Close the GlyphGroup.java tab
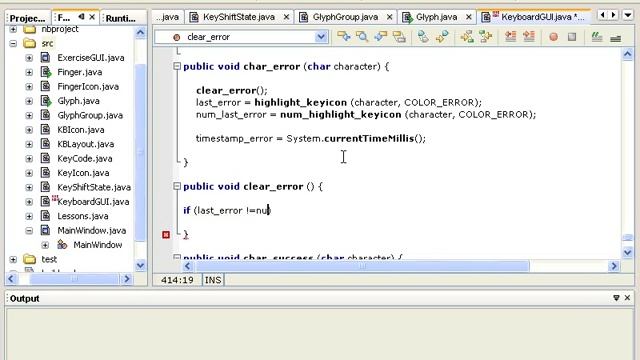This screenshot has width=640, height=360. pyautogui.click(x=389, y=17)
